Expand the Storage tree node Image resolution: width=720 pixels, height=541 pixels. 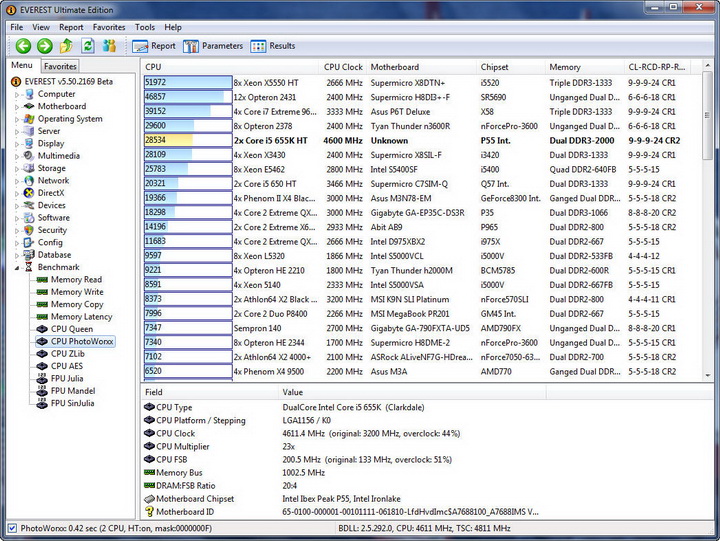pyautogui.click(x=17, y=169)
